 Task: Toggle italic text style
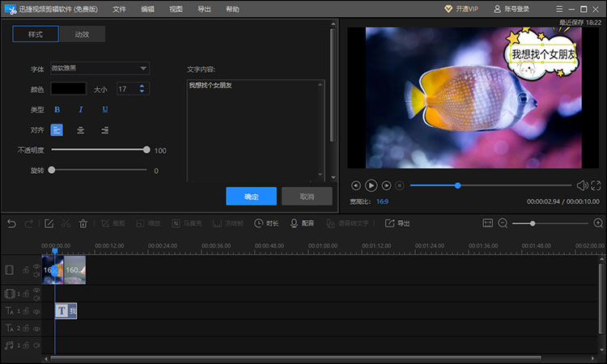click(80, 109)
